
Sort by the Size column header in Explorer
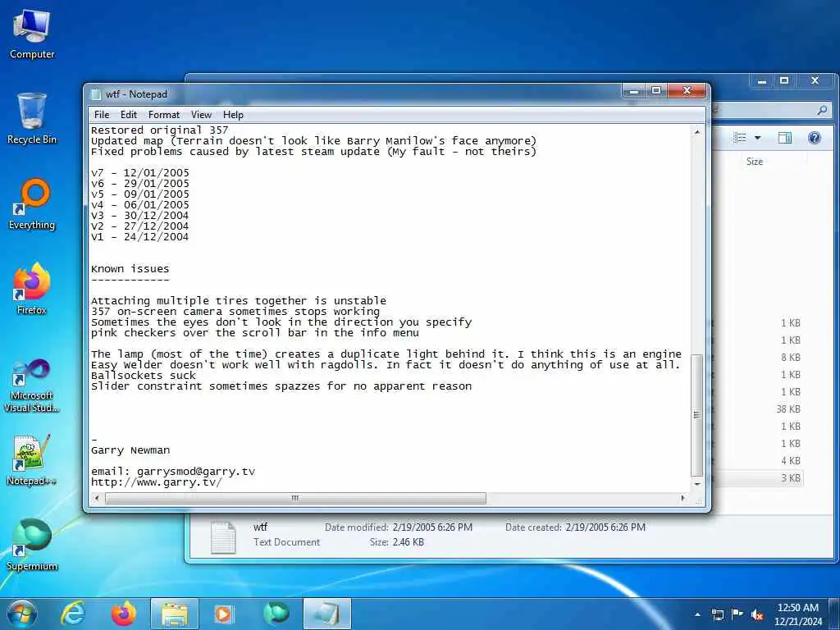(x=755, y=162)
